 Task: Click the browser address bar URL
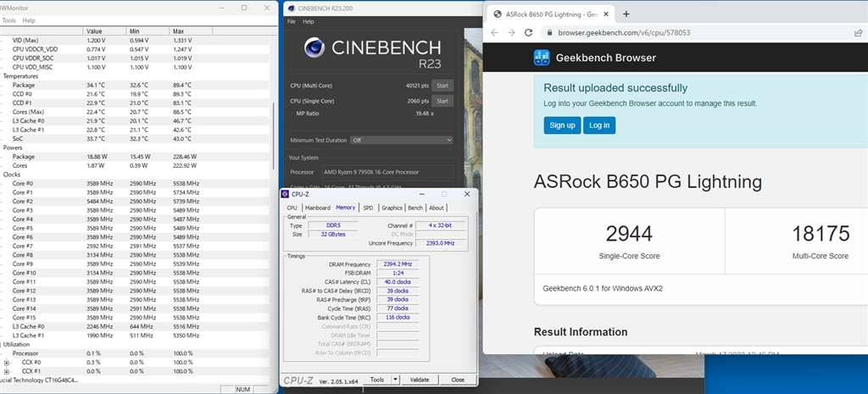tap(624, 33)
